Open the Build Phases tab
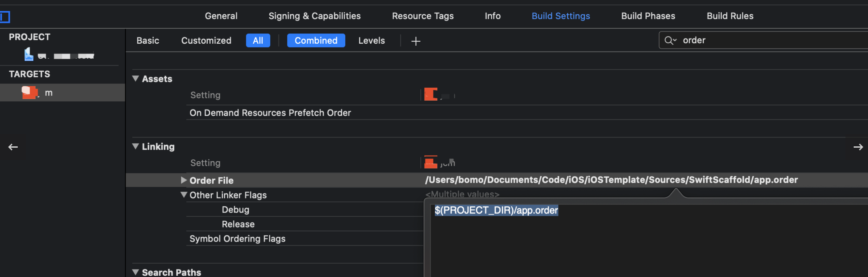The width and height of the screenshot is (868, 277). point(648,16)
